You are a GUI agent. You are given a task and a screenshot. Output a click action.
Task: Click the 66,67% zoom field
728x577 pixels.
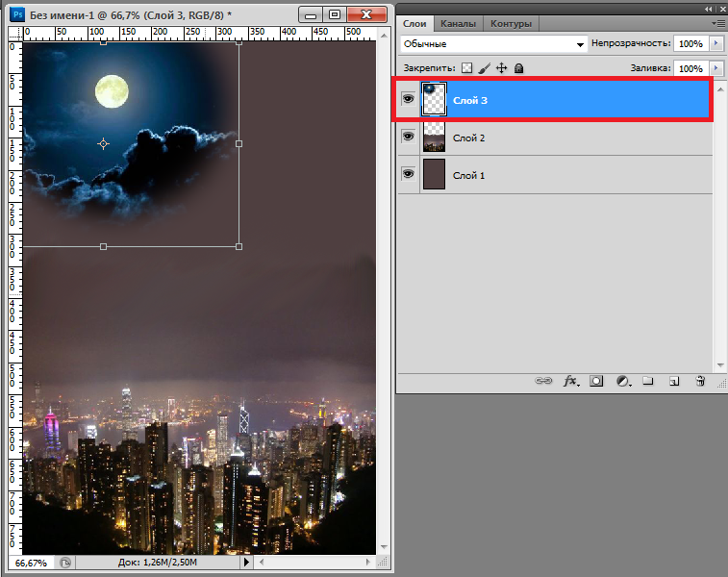[31, 563]
